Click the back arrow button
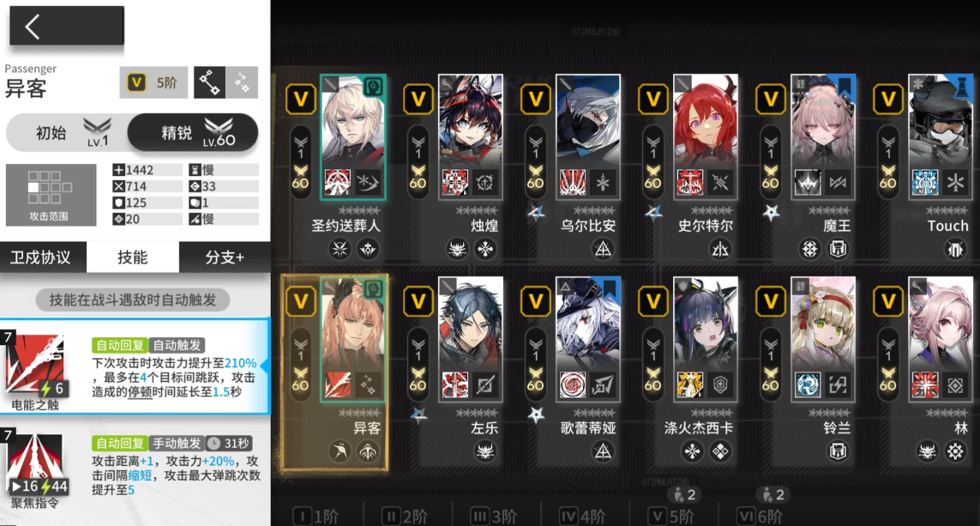The height and width of the screenshot is (526, 980). 66,27
